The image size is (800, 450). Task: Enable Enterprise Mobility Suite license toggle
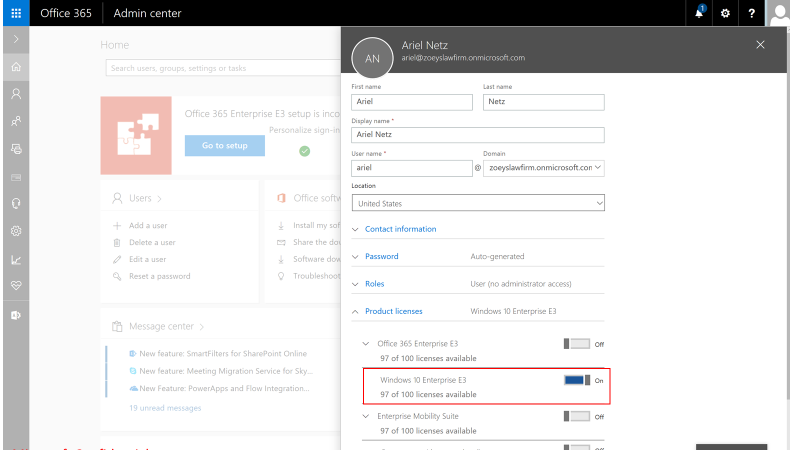pos(577,416)
